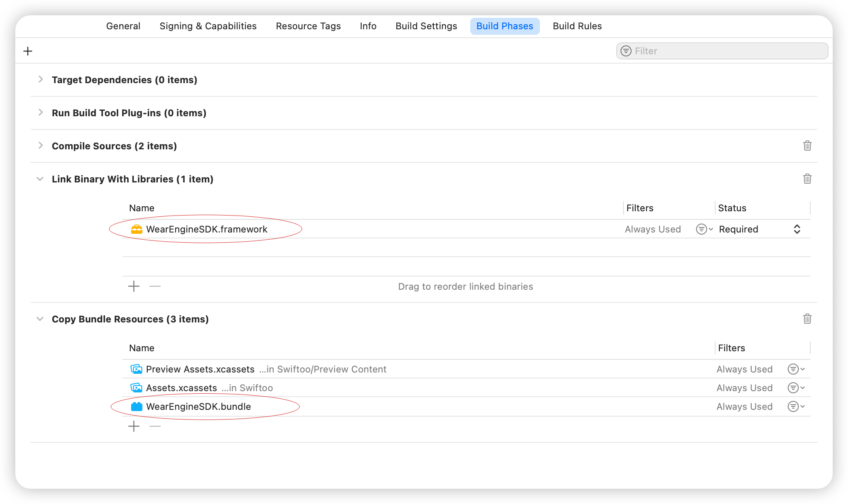
Task: Click the WearEngineSDK.bundle blue brick icon
Action: (137, 406)
